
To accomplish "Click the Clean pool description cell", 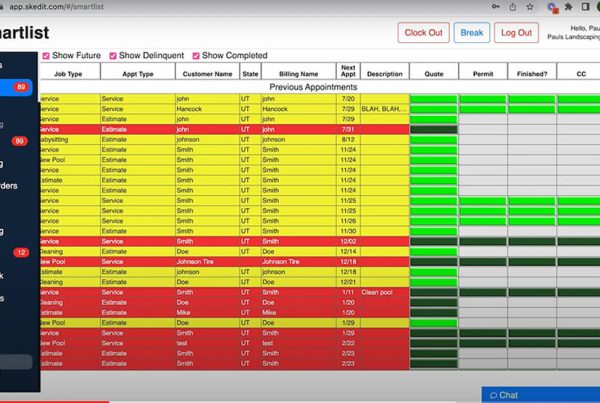I will pos(384,292).
